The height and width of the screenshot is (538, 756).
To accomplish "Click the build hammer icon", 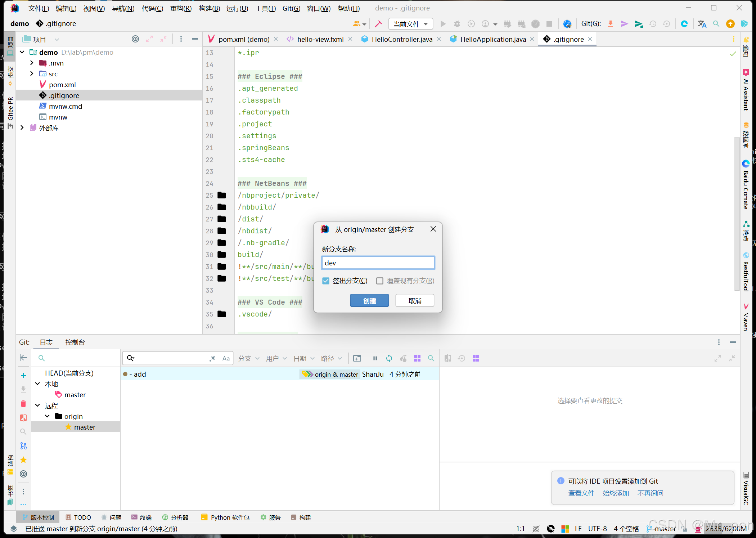I will pos(378,24).
